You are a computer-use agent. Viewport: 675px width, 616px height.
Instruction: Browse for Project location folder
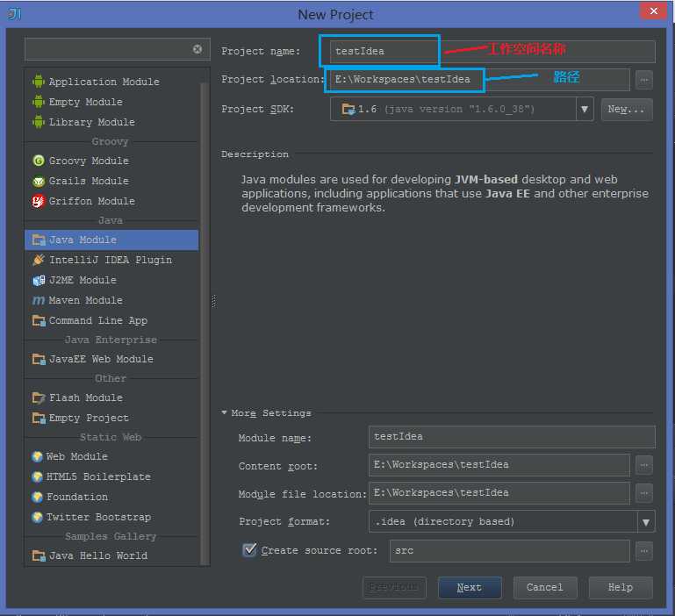point(643,80)
